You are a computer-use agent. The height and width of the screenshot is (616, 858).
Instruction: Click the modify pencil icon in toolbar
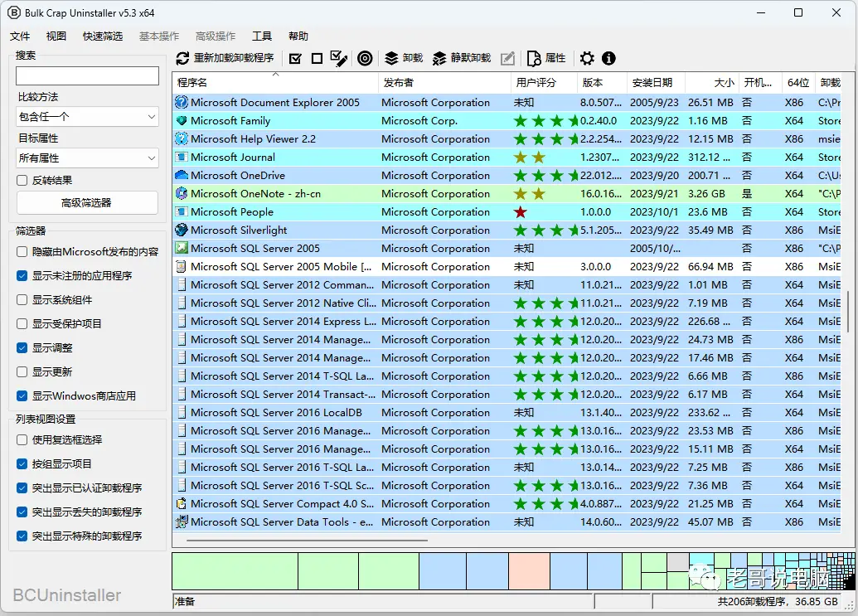tap(508, 58)
